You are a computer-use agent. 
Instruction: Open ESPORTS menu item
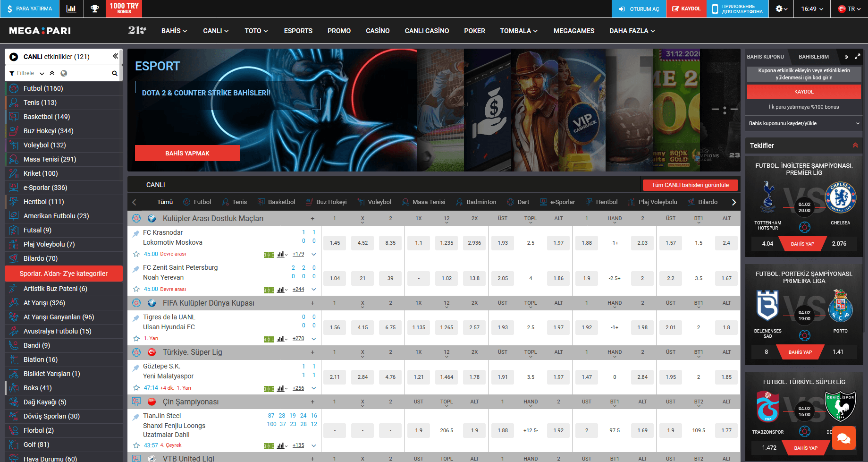[298, 31]
